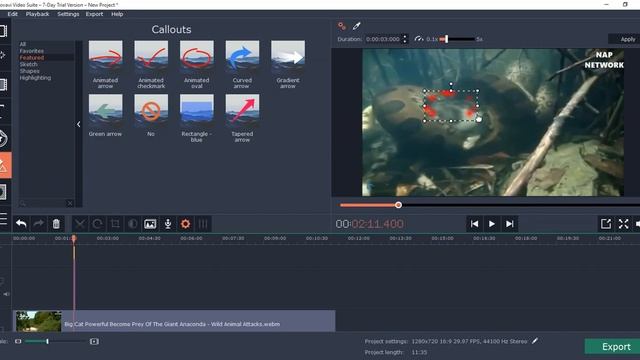Click the pencil icon above the preview
The image size is (640, 360).
pos(357,26)
